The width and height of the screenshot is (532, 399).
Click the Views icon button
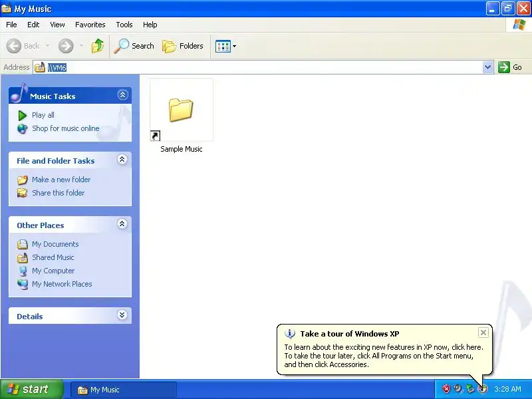coord(223,46)
